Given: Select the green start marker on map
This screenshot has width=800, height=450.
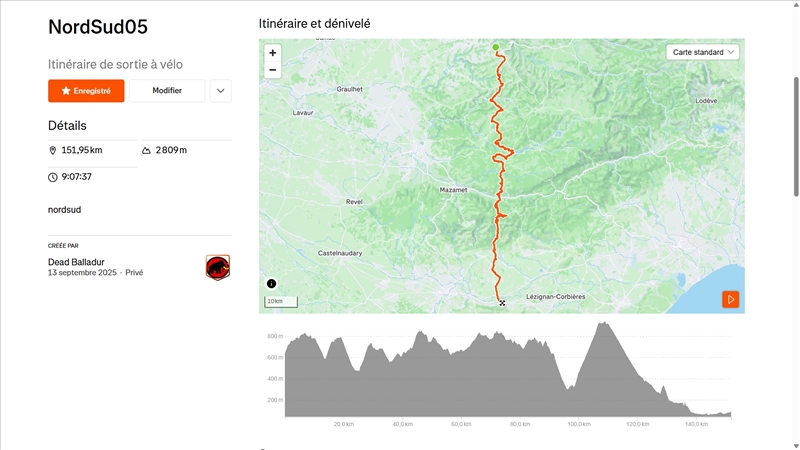Looking at the screenshot, I should click(x=495, y=47).
